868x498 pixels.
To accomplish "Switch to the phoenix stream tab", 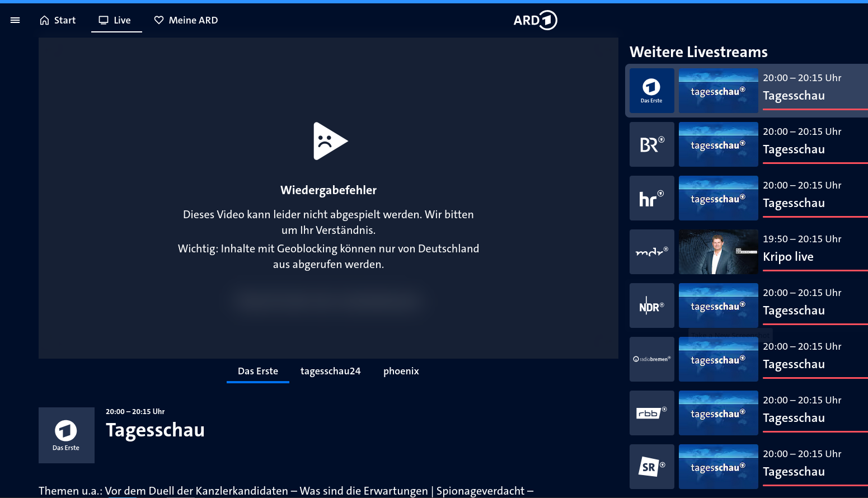I will point(401,371).
